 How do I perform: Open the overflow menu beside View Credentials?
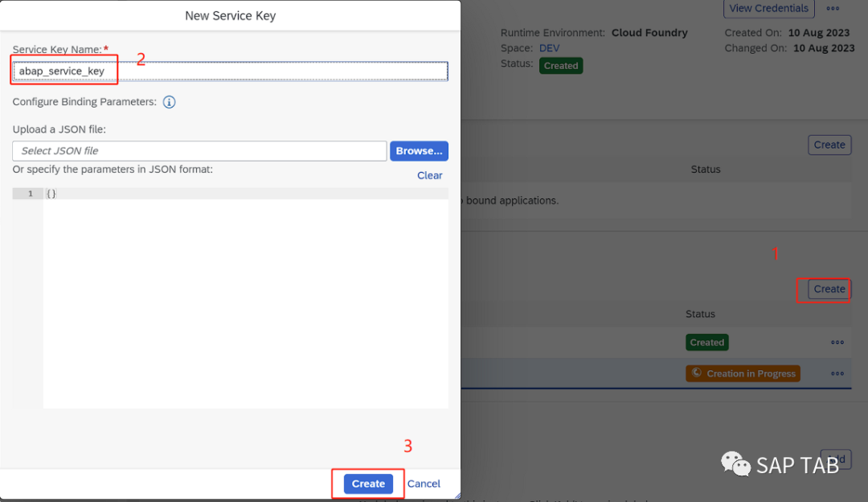click(833, 8)
